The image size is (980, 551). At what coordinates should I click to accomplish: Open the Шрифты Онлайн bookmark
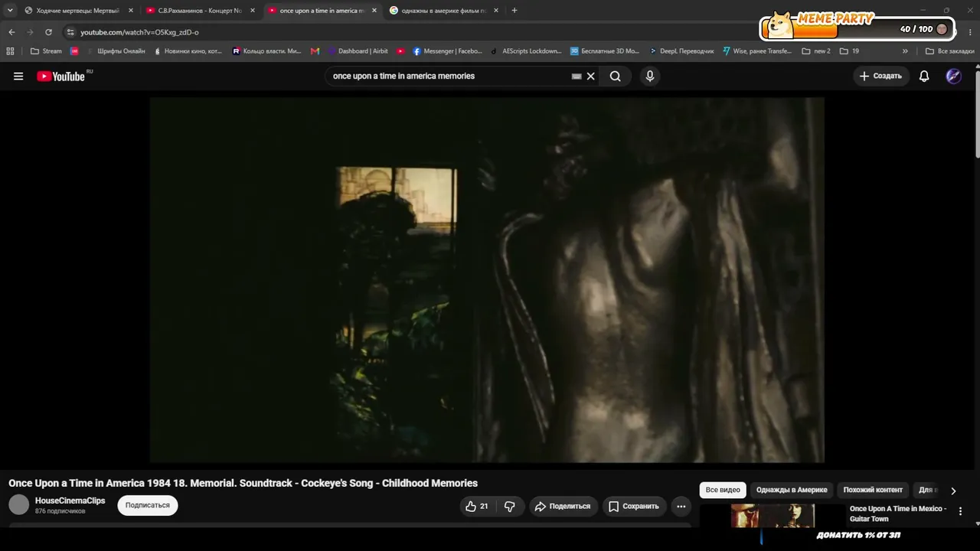click(x=116, y=51)
